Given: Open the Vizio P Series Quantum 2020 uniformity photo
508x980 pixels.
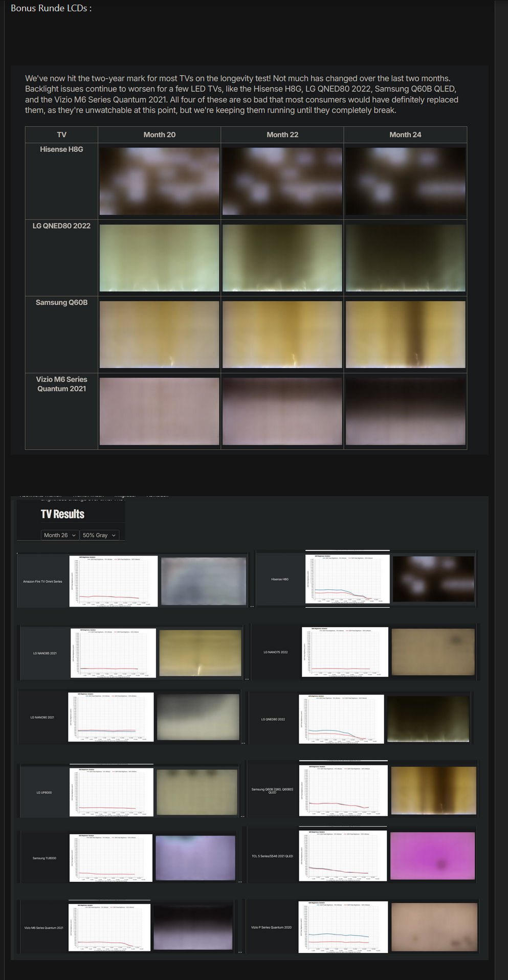Looking at the screenshot, I should [434, 927].
